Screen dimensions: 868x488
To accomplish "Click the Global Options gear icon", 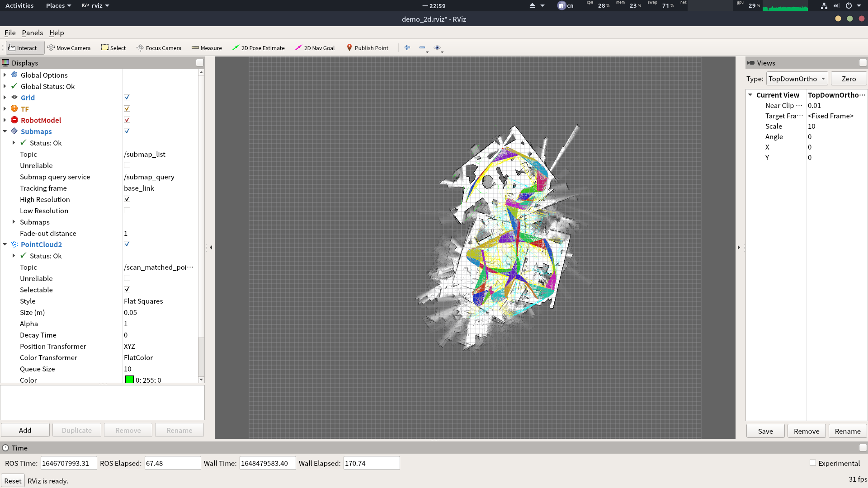I will (14, 75).
